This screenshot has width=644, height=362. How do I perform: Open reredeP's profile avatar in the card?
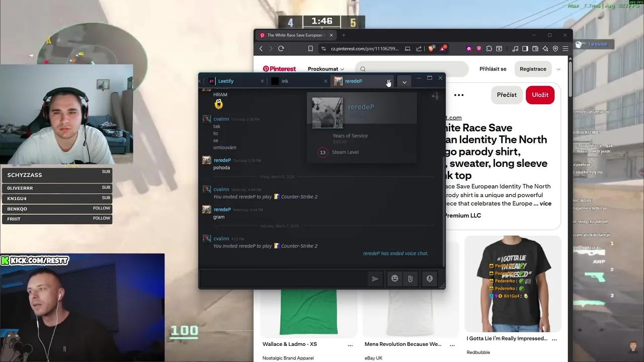point(328,113)
